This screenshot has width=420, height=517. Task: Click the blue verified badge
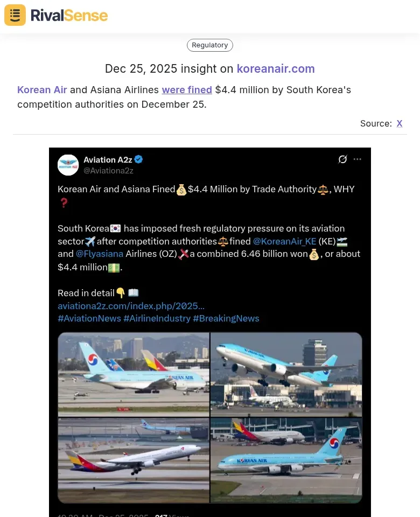click(138, 159)
